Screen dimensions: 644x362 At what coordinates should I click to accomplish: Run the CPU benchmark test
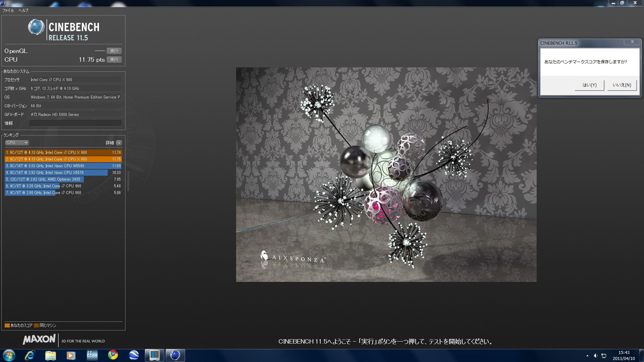(x=114, y=60)
